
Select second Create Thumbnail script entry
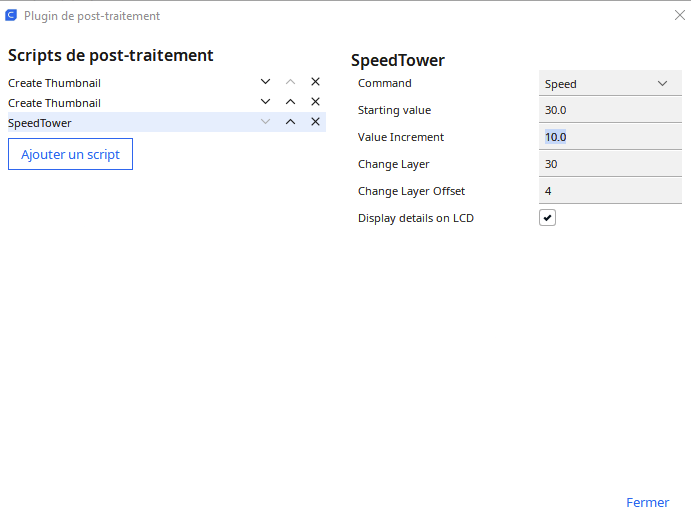tap(120, 103)
